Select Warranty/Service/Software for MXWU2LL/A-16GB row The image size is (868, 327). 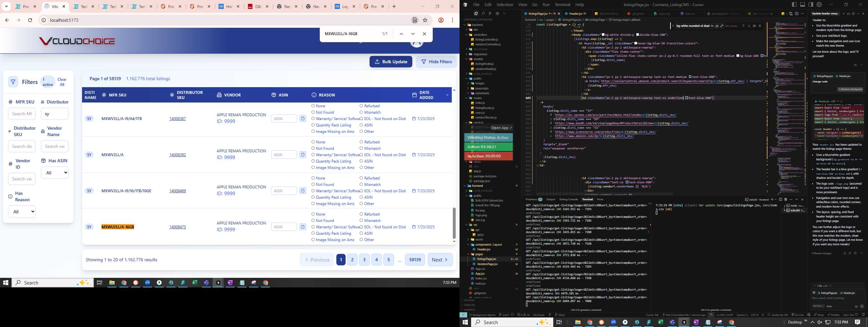313,227
